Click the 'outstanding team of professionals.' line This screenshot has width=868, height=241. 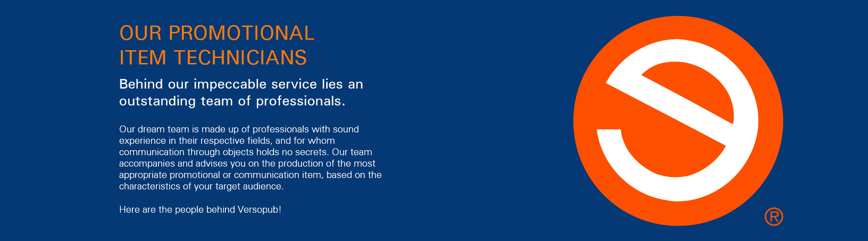point(232,101)
